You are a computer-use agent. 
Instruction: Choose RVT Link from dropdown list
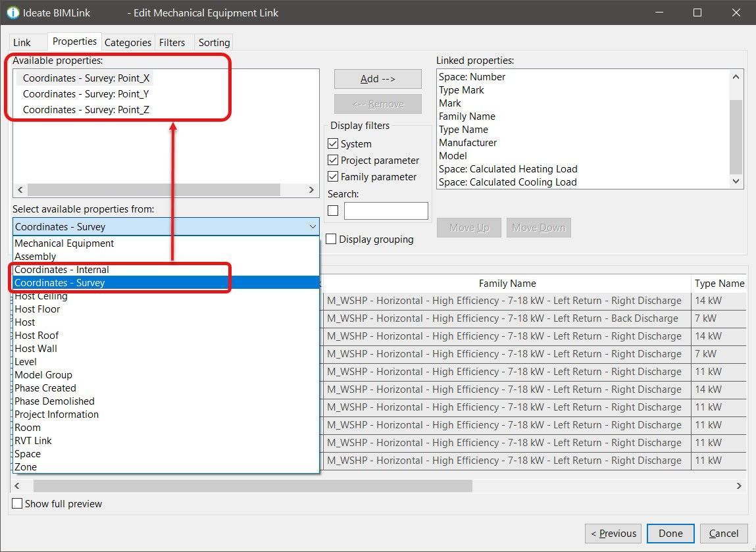click(x=166, y=441)
